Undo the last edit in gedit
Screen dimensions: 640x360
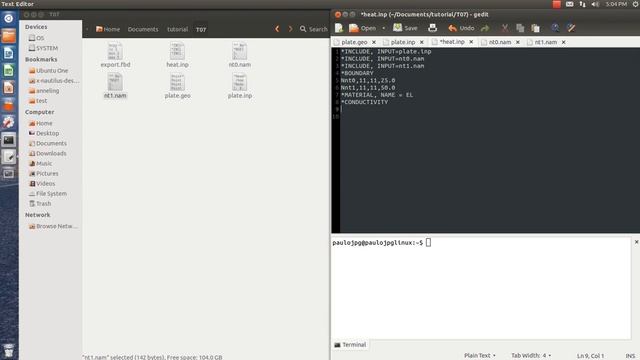click(x=461, y=28)
